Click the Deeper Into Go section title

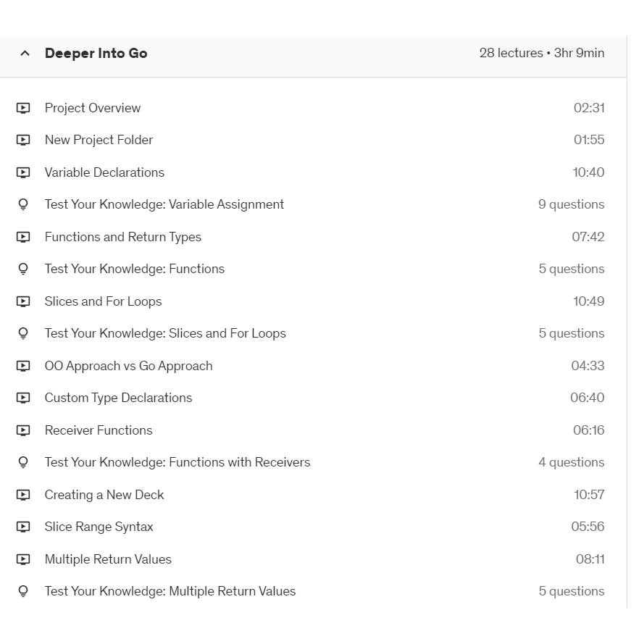click(x=96, y=54)
